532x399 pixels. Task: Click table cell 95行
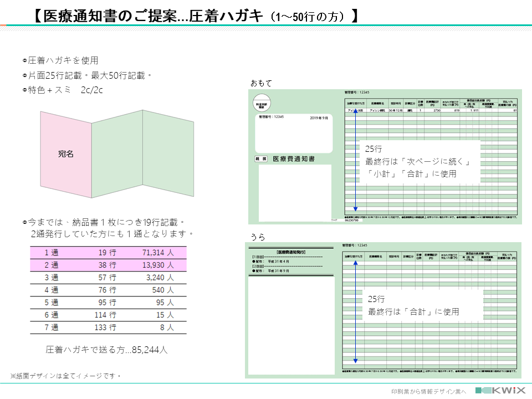[108, 303]
